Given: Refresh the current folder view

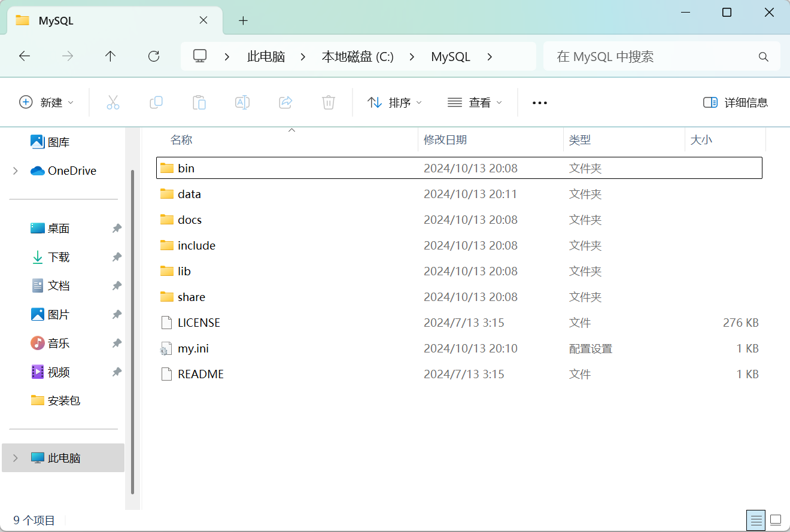Looking at the screenshot, I should coord(154,56).
